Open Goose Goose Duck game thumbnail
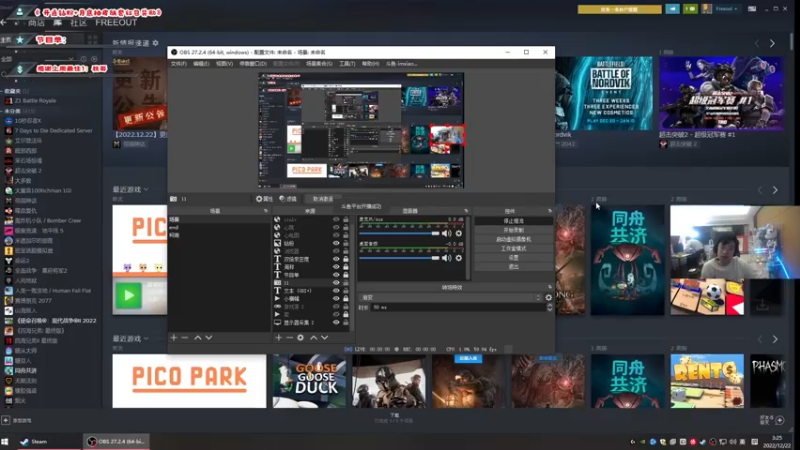 309,381
